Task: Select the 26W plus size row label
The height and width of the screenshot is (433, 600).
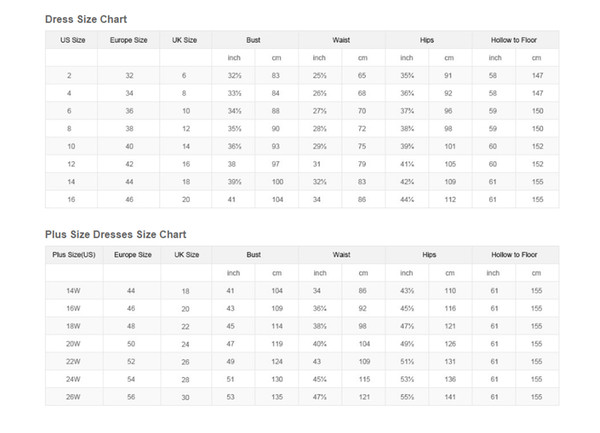Action: 71,397
